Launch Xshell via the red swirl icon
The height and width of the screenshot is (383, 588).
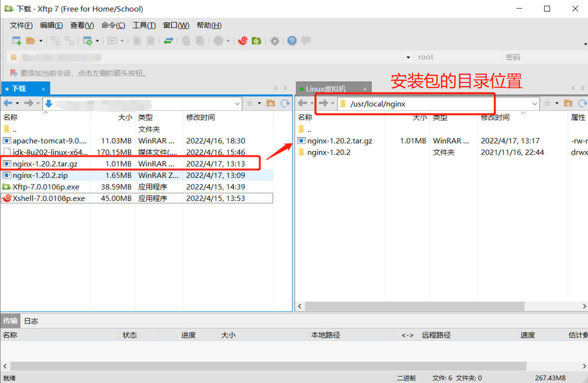[x=243, y=40]
